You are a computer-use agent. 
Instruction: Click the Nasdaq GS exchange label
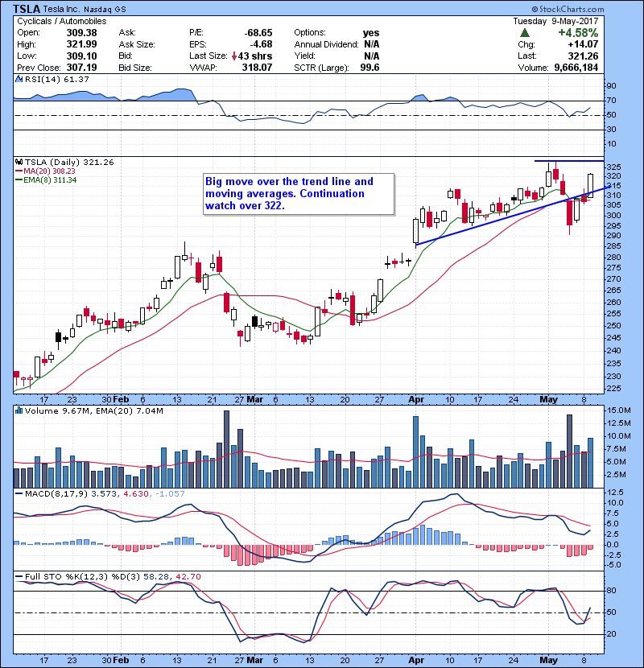click(105, 10)
